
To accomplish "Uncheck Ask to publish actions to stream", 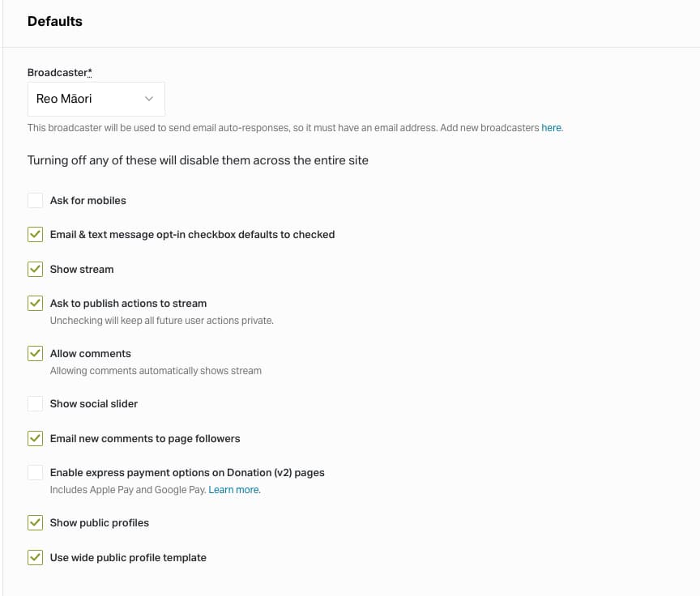I will pos(35,303).
